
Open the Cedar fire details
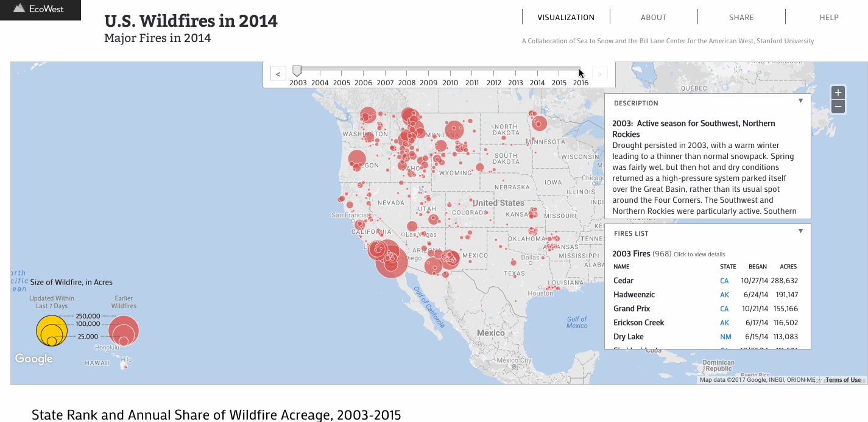pos(623,281)
